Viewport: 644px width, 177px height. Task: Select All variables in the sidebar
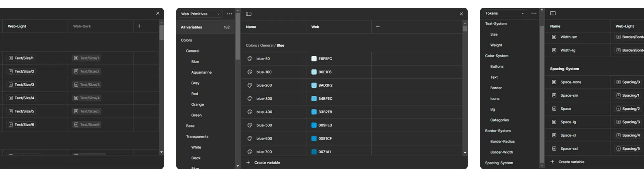point(205,27)
